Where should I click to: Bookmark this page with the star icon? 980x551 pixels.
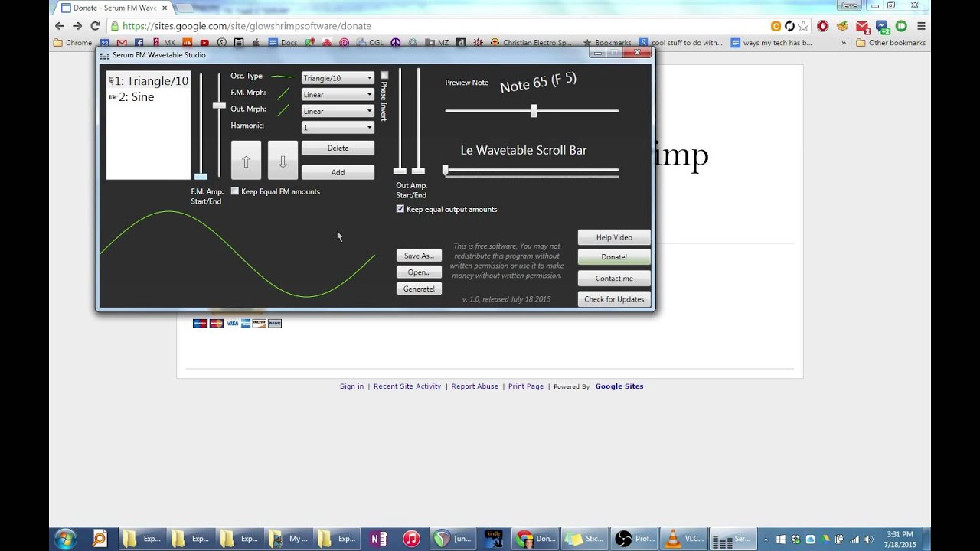[803, 26]
